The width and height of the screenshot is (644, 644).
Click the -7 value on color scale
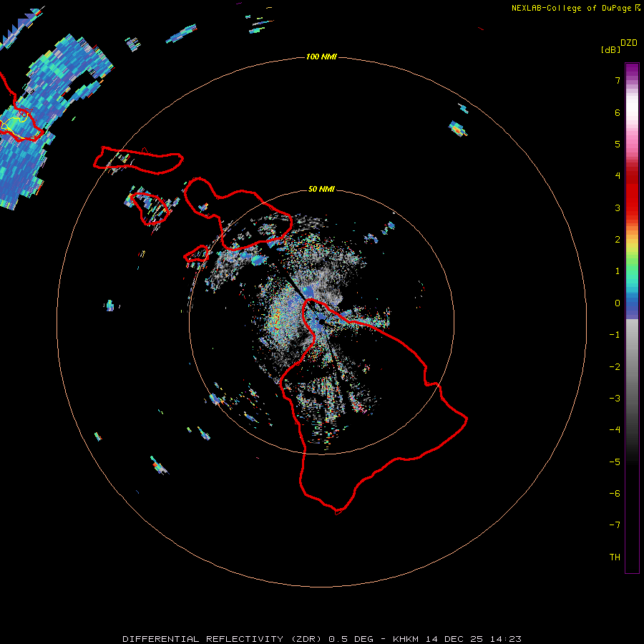(x=615, y=525)
